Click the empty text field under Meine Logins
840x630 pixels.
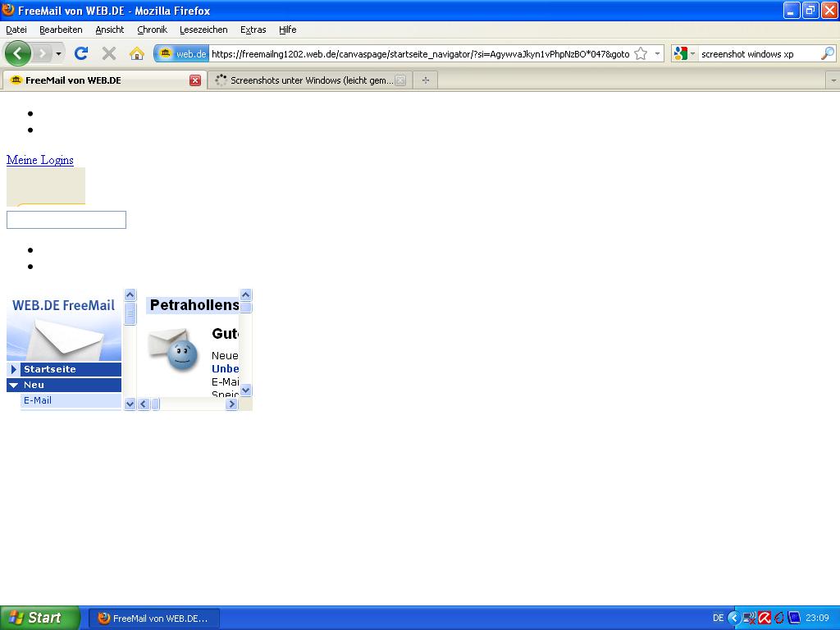[66, 220]
